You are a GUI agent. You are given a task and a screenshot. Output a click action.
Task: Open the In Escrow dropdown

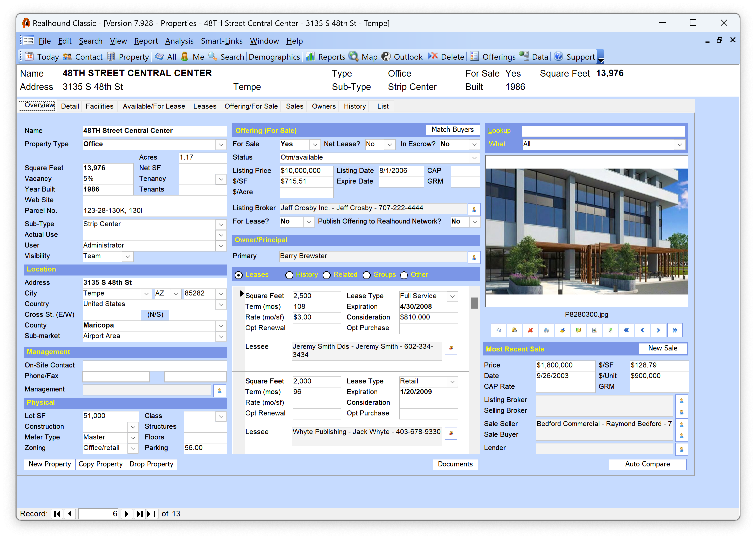click(x=474, y=145)
